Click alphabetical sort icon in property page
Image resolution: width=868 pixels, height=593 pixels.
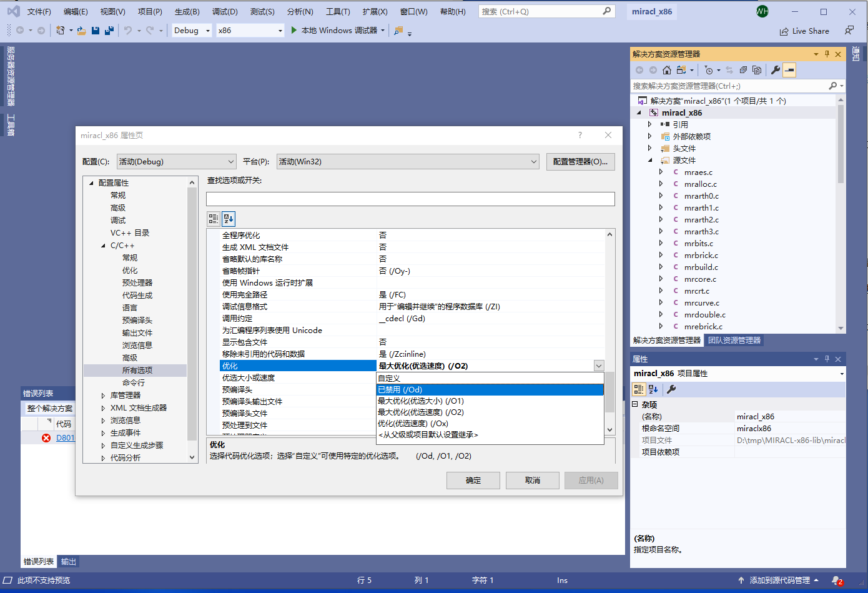pos(229,219)
